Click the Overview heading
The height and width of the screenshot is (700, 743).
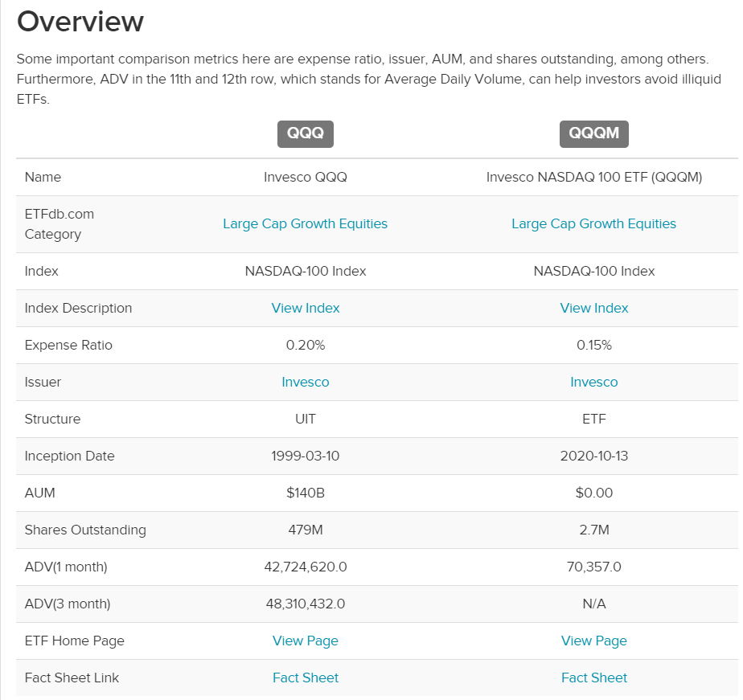point(80,22)
